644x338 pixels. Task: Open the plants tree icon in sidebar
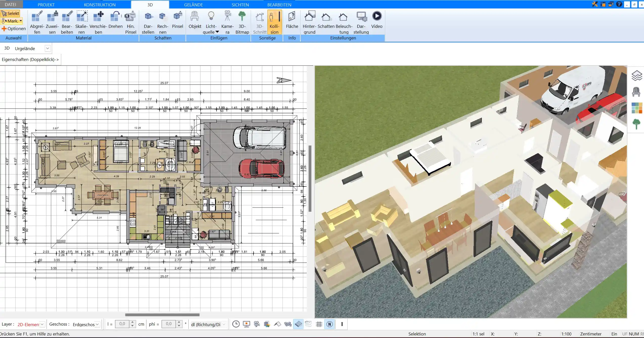pos(636,124)
